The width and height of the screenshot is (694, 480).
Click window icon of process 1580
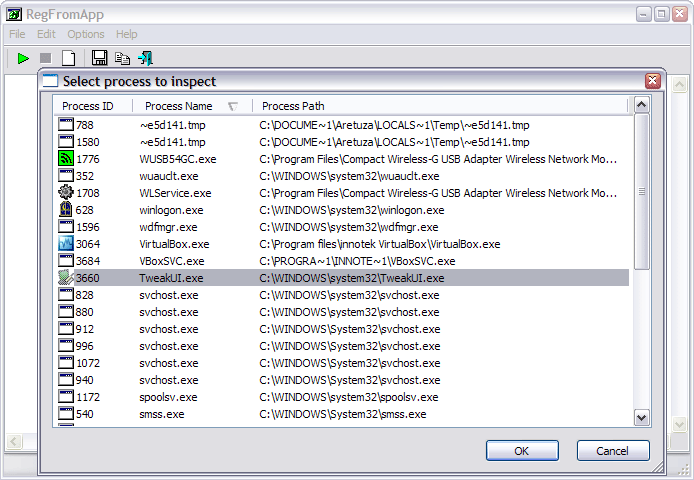point(66,141)
